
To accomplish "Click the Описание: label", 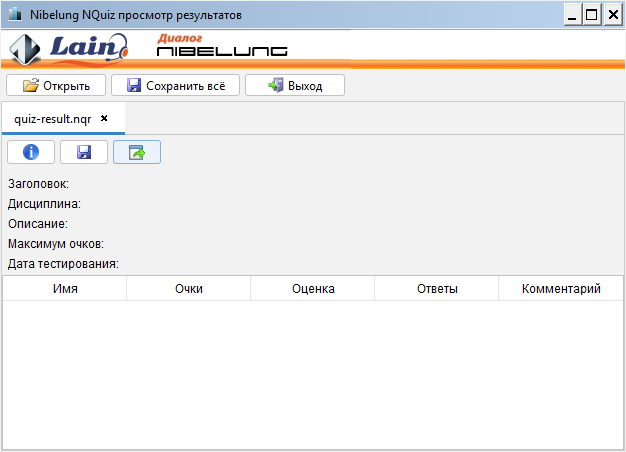I will (x=38, y=224).
